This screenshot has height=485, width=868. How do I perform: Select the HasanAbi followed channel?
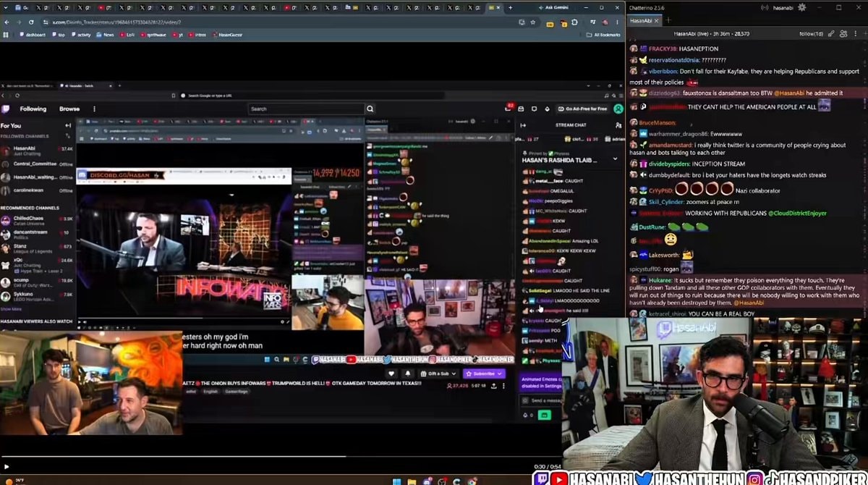[37, 150]
